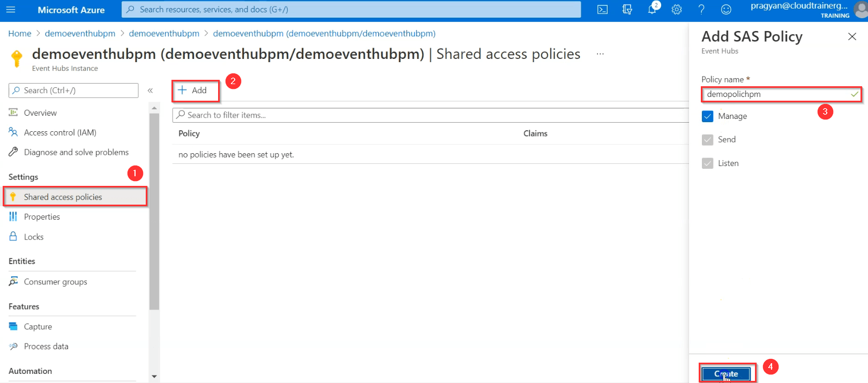Go to Home breadcrumb
The height and width of the screenshot is (383, 868).
pos(20,33)
